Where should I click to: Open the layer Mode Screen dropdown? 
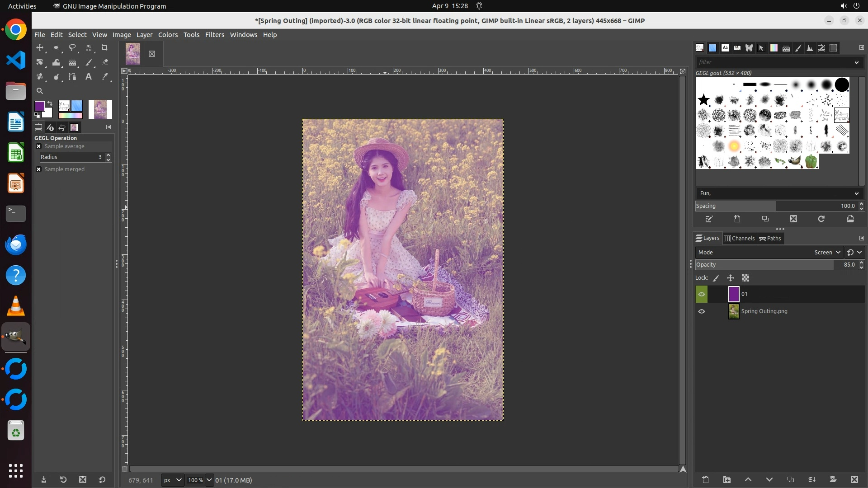tap(827, 253)
